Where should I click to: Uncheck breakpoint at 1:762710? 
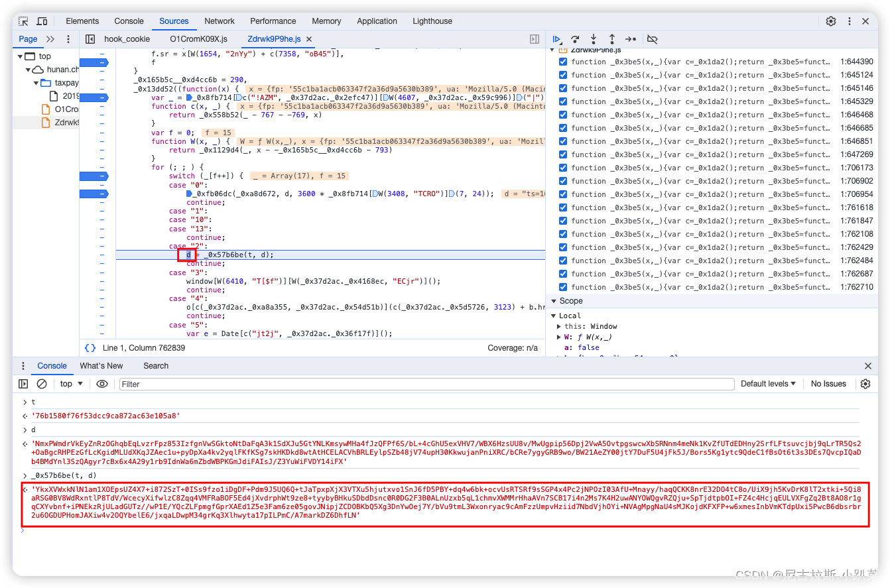[x=563, y=287]
